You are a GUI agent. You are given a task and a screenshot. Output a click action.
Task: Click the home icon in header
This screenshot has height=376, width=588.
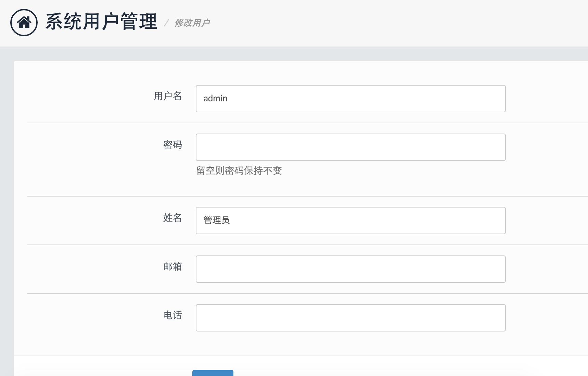pos(24,23)
